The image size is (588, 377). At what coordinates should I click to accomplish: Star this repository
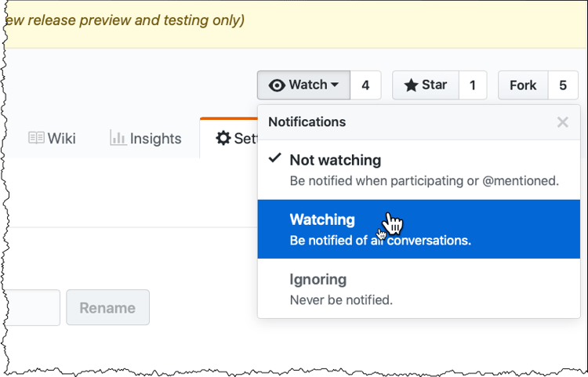click(x=426, y=85)
